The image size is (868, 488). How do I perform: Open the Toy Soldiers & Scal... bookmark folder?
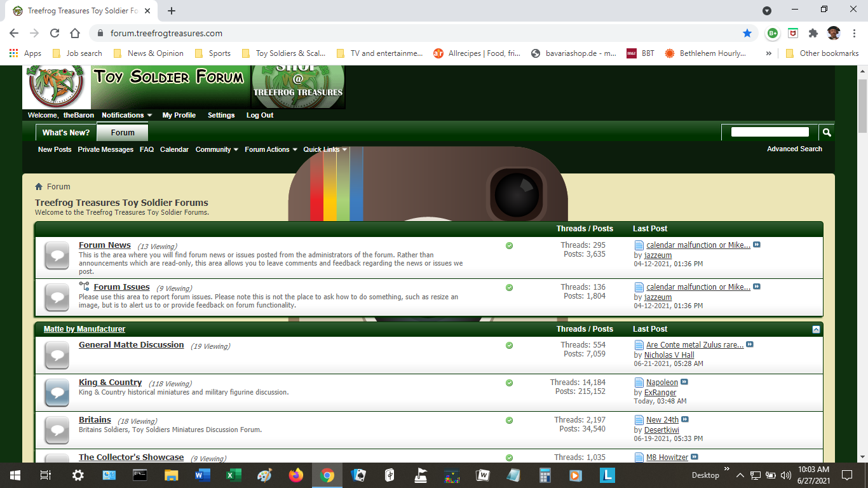tap(284, 53)
